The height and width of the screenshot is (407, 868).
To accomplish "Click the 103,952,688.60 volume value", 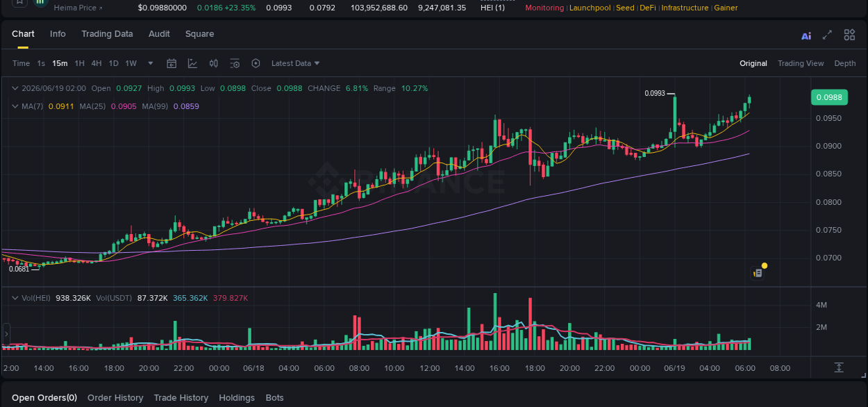I will 379,8.
